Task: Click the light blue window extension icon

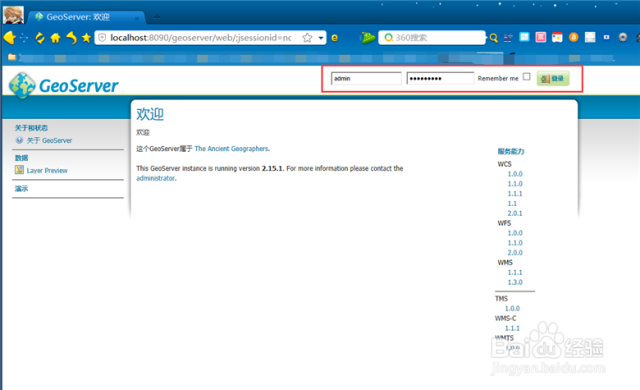Action: pos(524,37)
